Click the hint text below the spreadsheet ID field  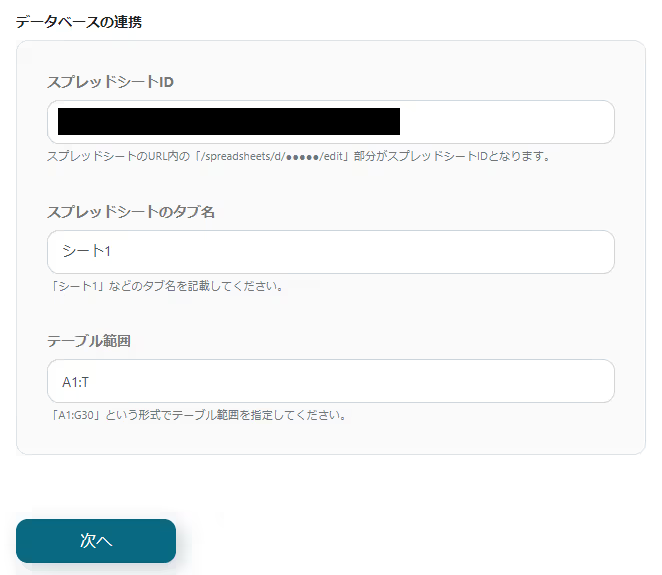pyautogui.click(x=298, y=156)
